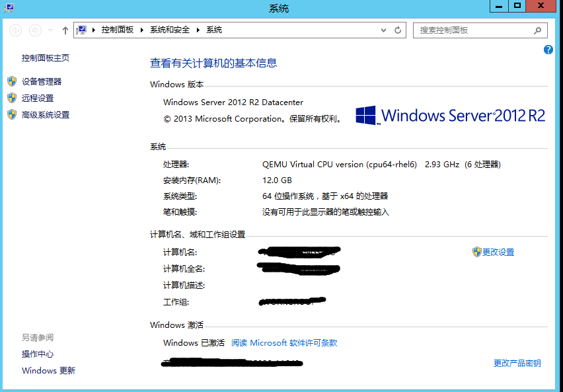Open 操作中心 under 另请参阅
Image resolution: width=563 pixels, height=392 pixels.
pos(38,354)
